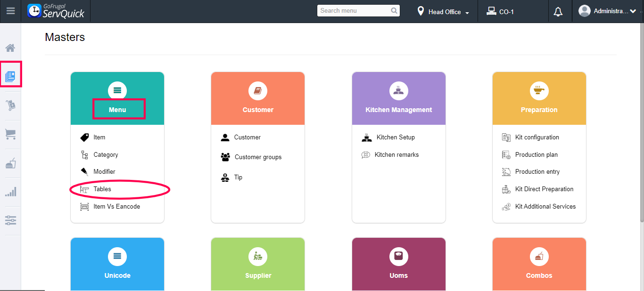Click the Uoms scale icon

[399, 256]
